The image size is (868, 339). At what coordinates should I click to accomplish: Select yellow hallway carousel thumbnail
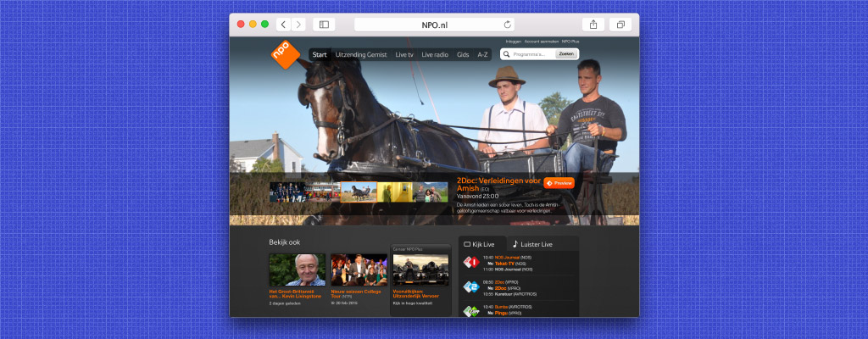(x=395, y=192)
